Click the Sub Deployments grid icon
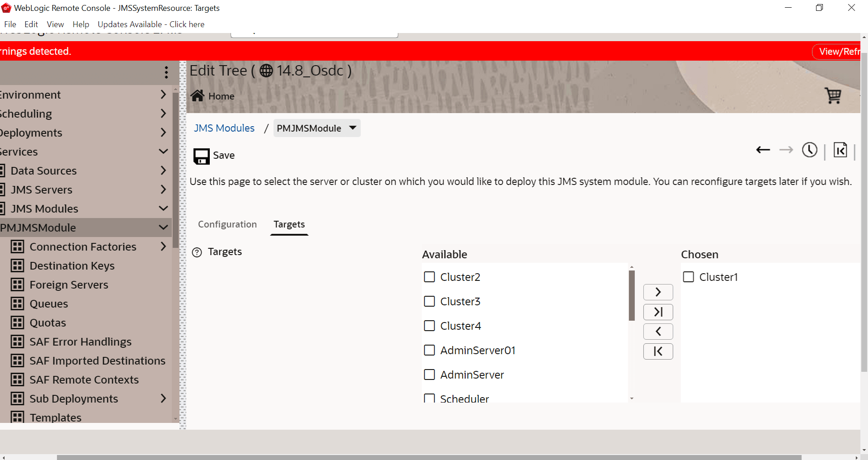Image resolution: width=868 pixels, height=460 pixels. tap(17, 398)
